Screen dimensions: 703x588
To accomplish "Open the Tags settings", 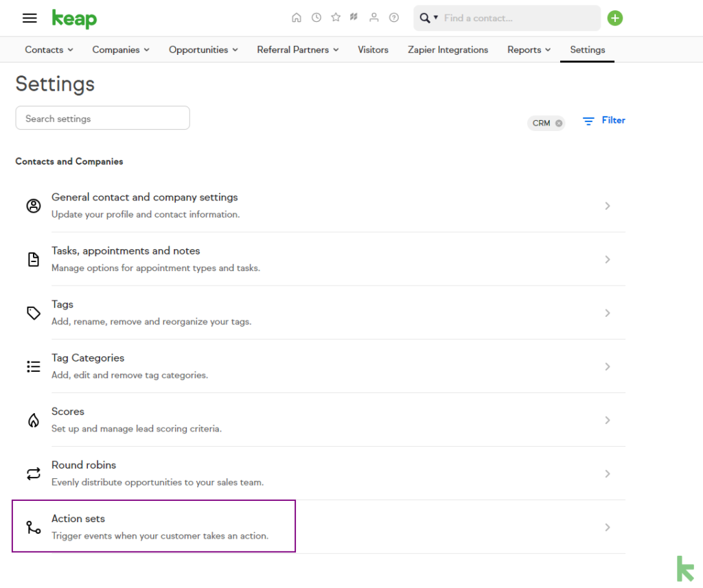I will 62,305.
